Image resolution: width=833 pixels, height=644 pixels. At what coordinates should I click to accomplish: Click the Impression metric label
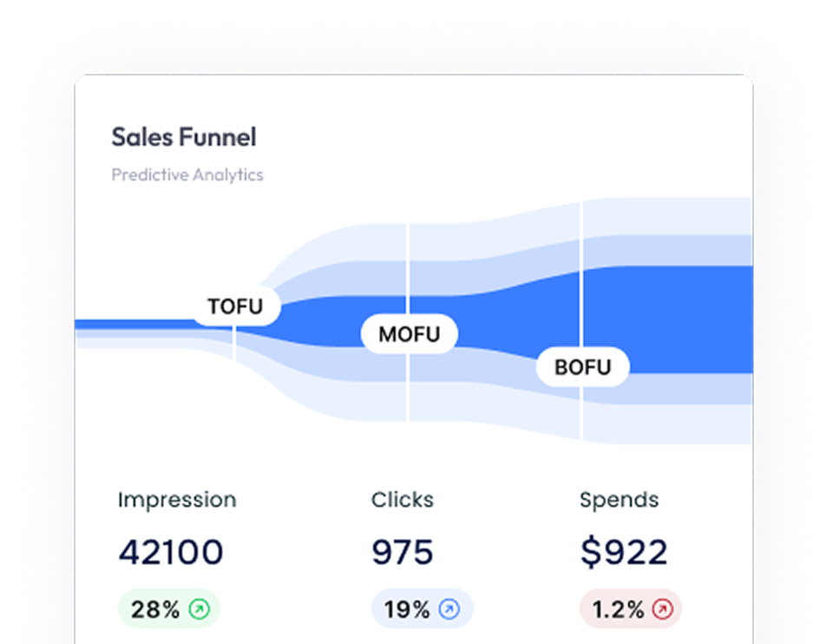click(177, 500)
